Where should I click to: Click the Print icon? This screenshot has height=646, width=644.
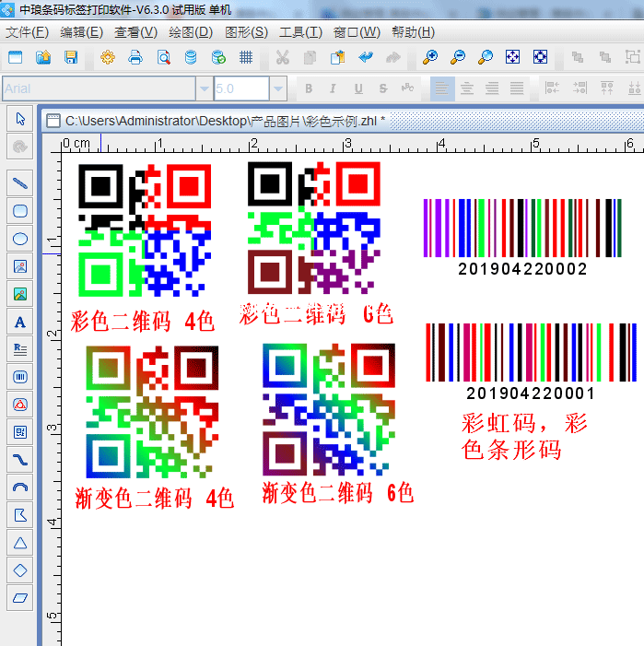click(135, 57)
